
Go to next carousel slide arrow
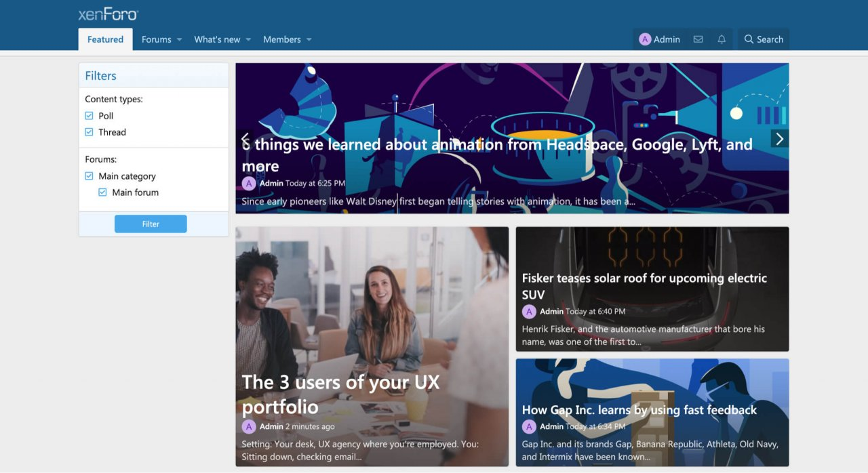coord(779,139)
